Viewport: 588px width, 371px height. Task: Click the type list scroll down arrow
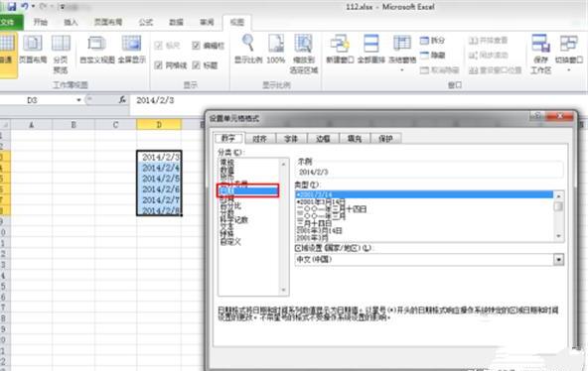tap(558, 236)
